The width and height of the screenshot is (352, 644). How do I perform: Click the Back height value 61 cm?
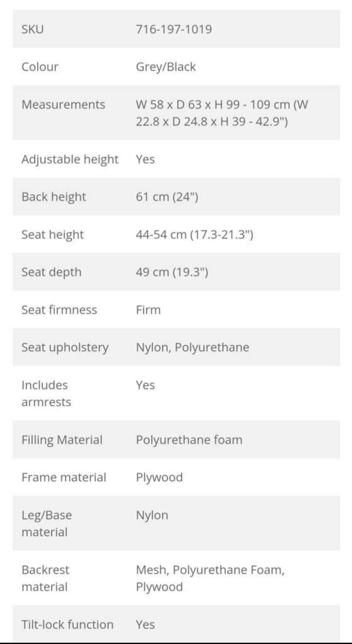pos(167,197)
